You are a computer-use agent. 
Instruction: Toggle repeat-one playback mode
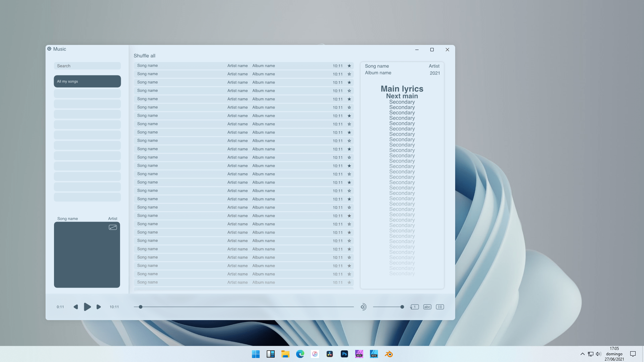414,307
